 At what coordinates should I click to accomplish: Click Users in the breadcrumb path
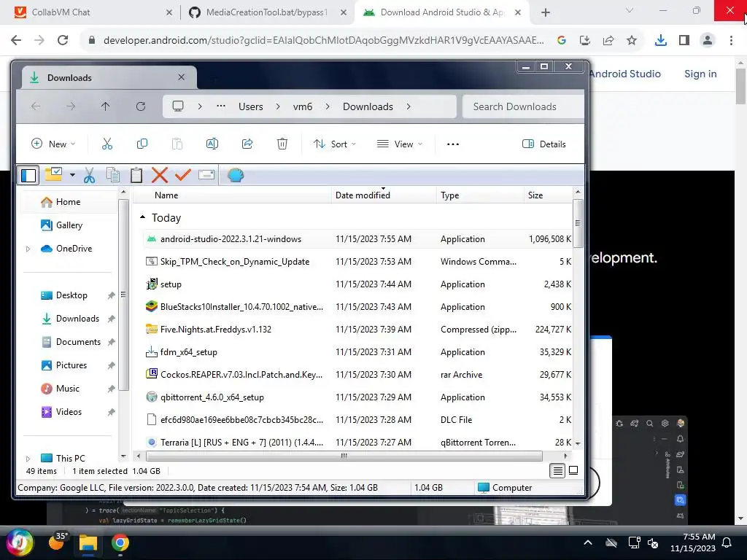click(x=251, y=106)
